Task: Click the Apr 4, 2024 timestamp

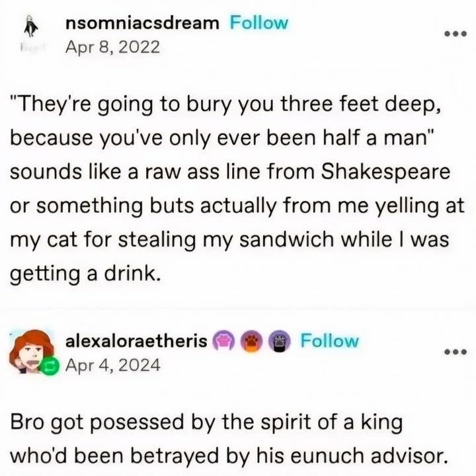Action: tap(113, 364)
